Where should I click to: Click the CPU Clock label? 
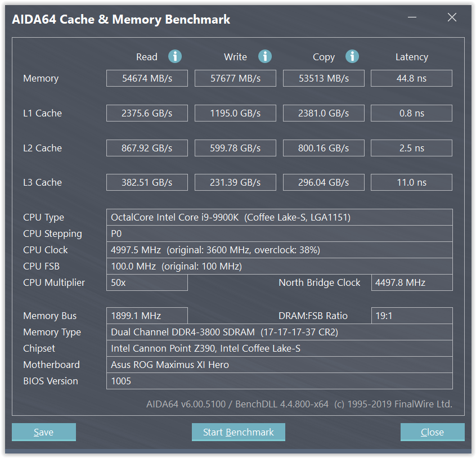tap(45, 250)
